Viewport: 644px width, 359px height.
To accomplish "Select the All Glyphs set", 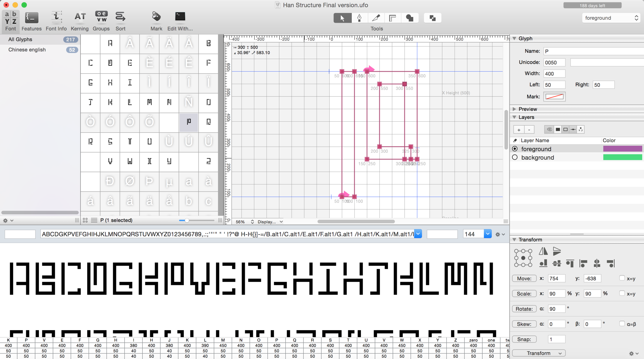I will [40, 39].
